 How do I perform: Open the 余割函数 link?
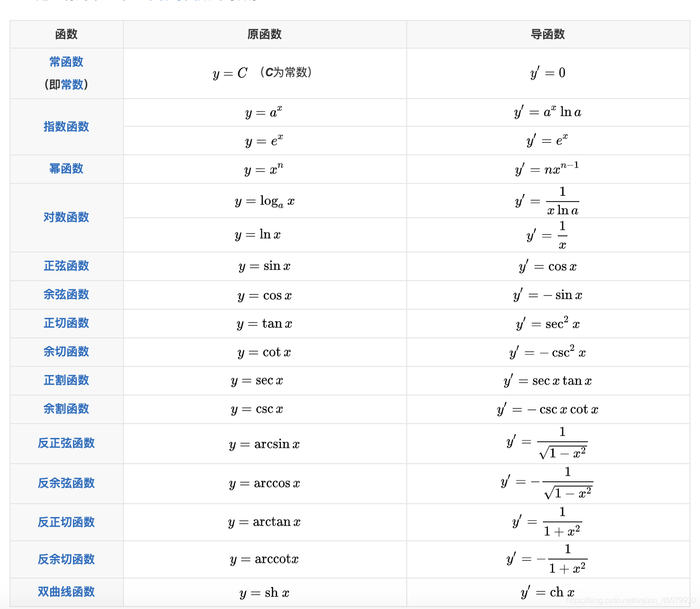point(66,409)
